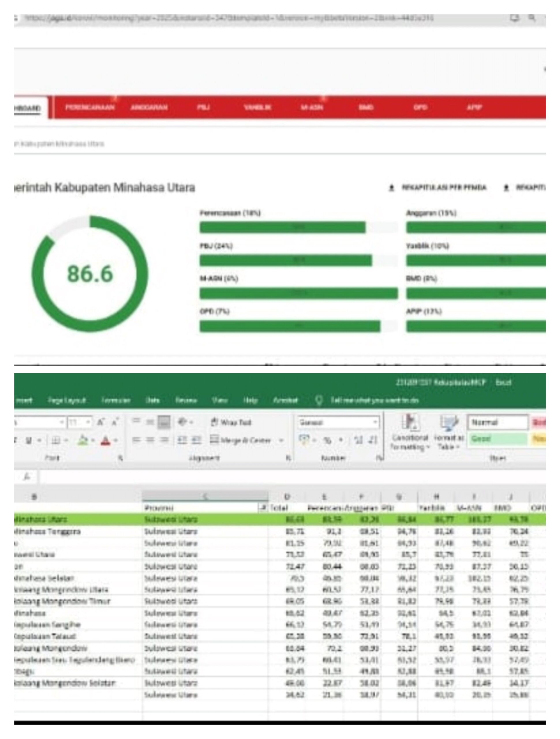Open the Page Layout ribbon tab
The image size is (560, 739).
point(67,400)
